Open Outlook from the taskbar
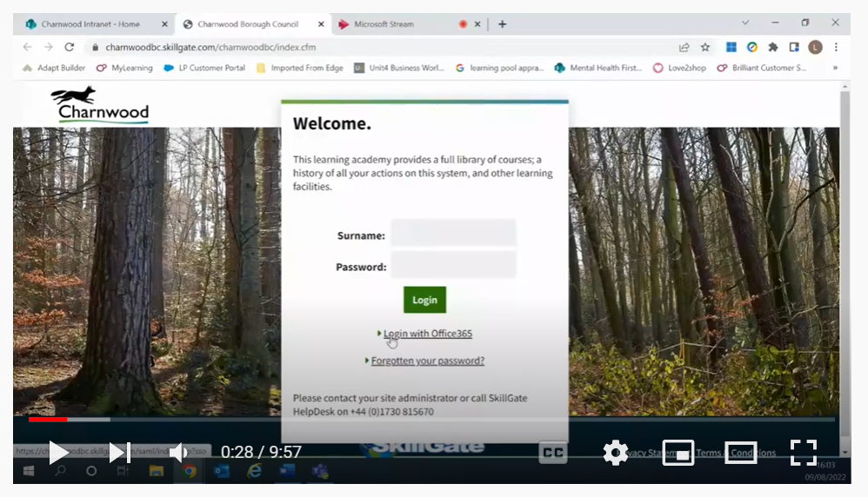Image resolution: width=868 pixels, height=497 pixels. (x=222, y=471)
